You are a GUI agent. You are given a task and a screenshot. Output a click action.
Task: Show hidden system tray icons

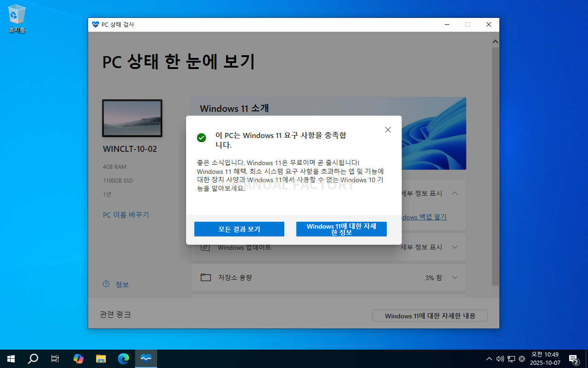coord(489,359)
